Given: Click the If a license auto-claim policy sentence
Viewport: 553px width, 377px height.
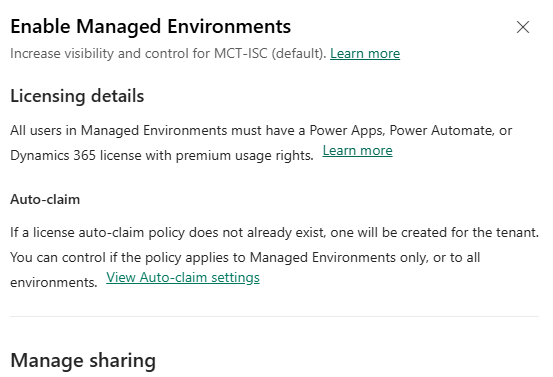Looking at the screenshot, I should 274,233.
